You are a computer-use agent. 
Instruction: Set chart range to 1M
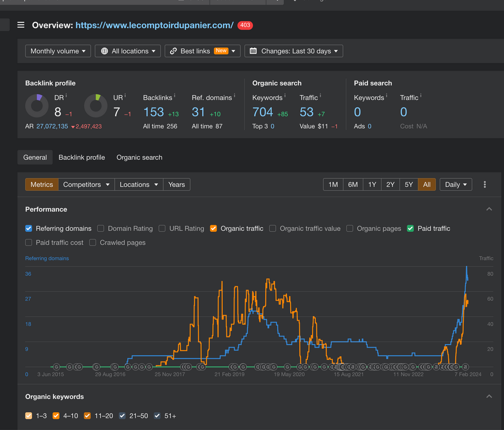pos(333,184)
